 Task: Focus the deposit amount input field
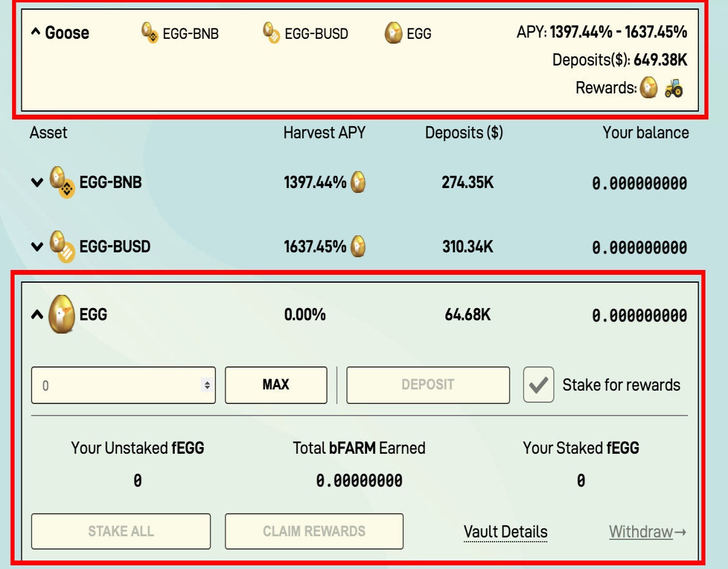pyautogui.click(x=123, y=385)
